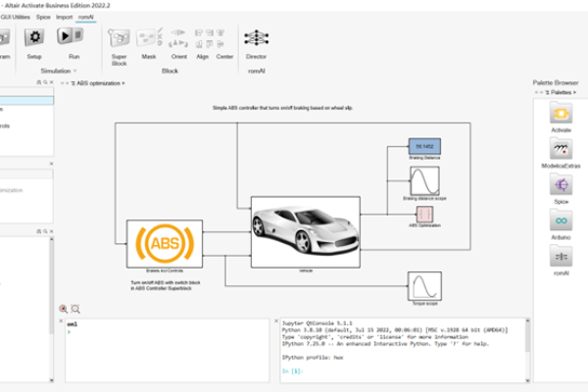Switch to the Spice ribbon tab
Viewport: 588px width, 392px height.
tap(43, 17)
